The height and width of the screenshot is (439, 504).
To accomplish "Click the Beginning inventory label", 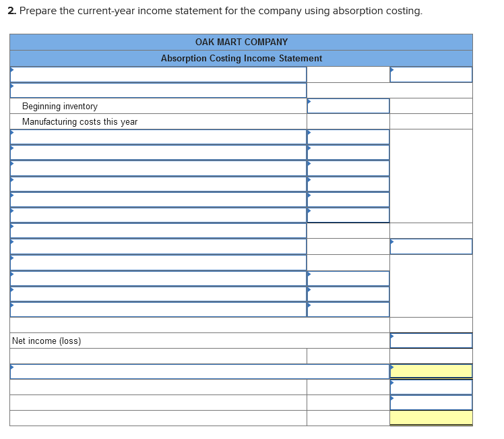I will (60, 106).
